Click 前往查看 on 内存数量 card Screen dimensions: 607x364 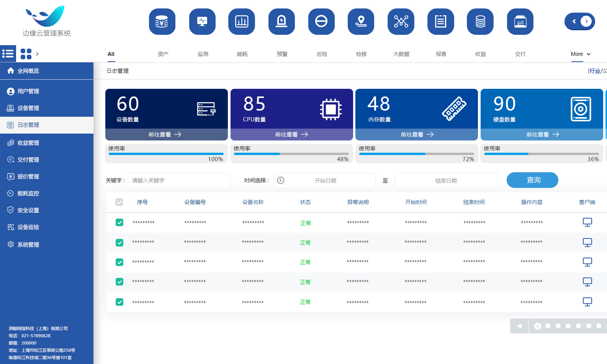pyautogui.click(x=417, y=134)
